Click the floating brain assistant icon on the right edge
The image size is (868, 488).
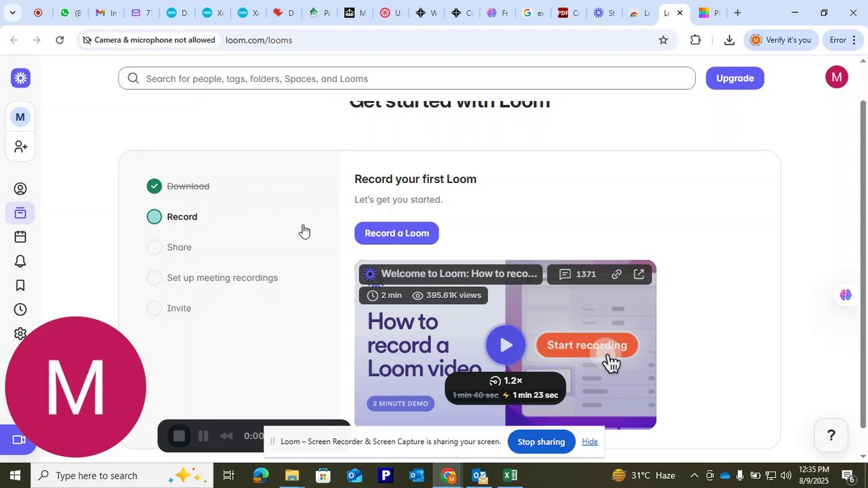pos(846,295)
